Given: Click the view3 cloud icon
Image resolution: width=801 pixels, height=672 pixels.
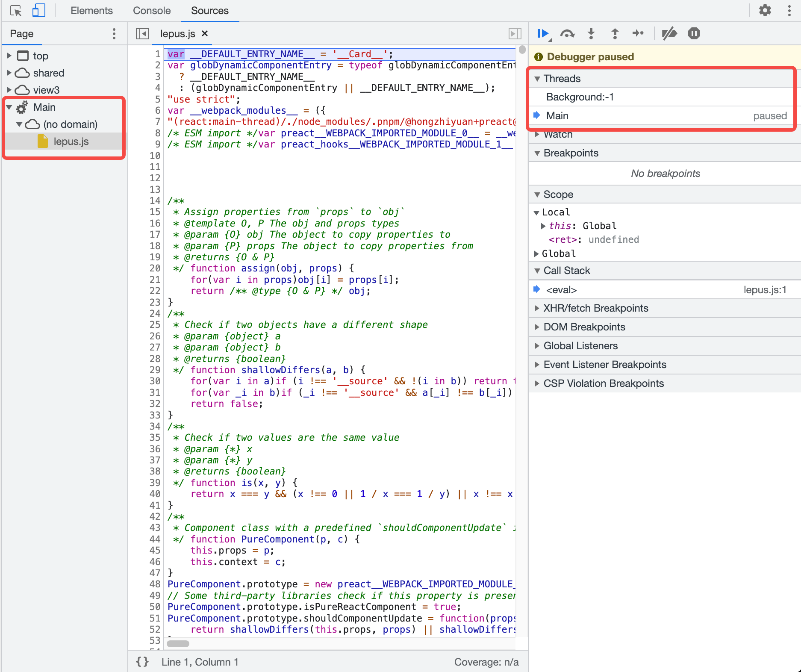Looking at the screenshot, I should click(x=22, y=90).
